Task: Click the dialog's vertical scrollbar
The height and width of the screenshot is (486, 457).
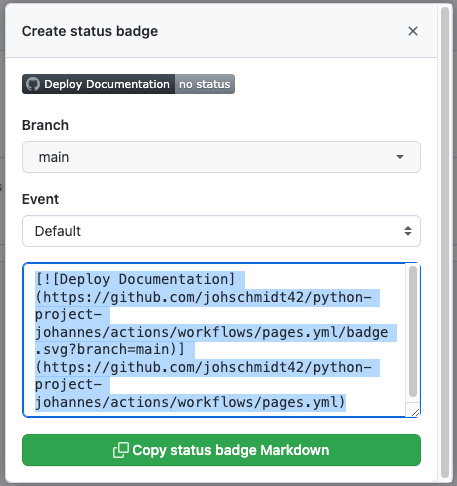Action: coord(445,242)
